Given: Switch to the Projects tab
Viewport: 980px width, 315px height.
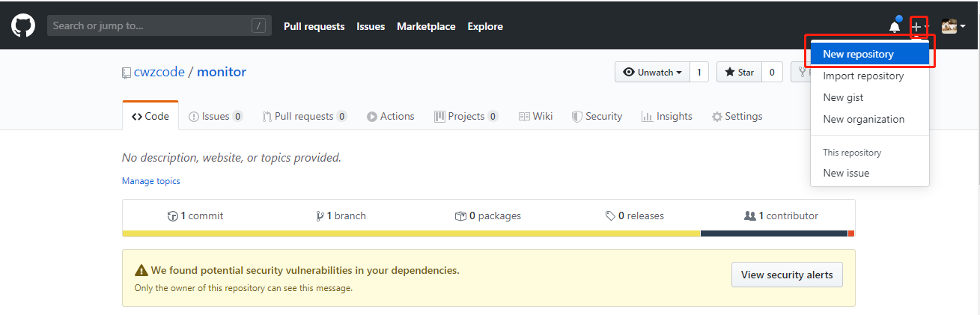Looking at the screenshot, I should (x=466, y=116).
